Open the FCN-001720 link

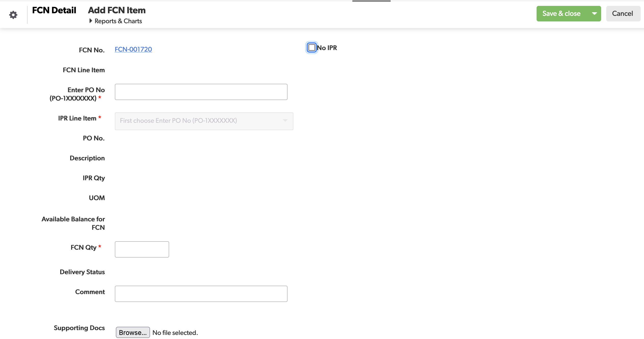133,49
